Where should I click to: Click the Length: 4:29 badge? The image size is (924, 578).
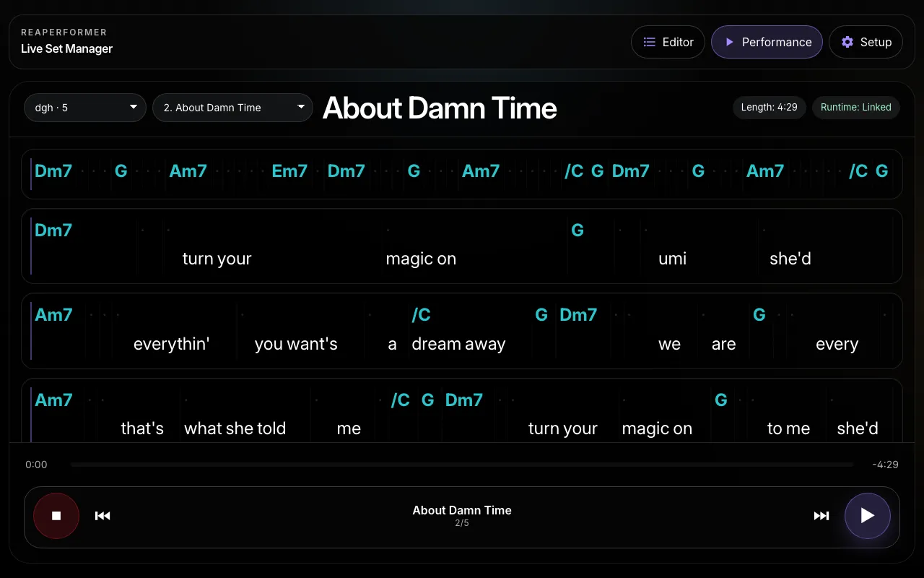pos(770,107)
